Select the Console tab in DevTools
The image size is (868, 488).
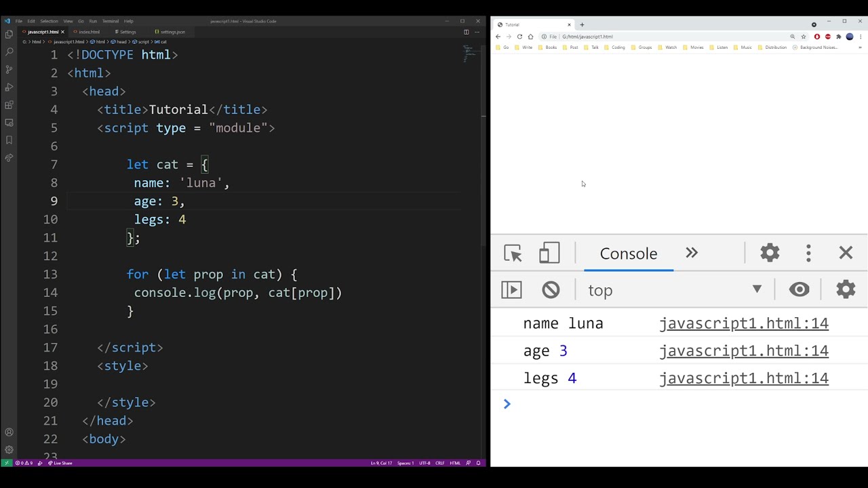click(x=629, y=253)
